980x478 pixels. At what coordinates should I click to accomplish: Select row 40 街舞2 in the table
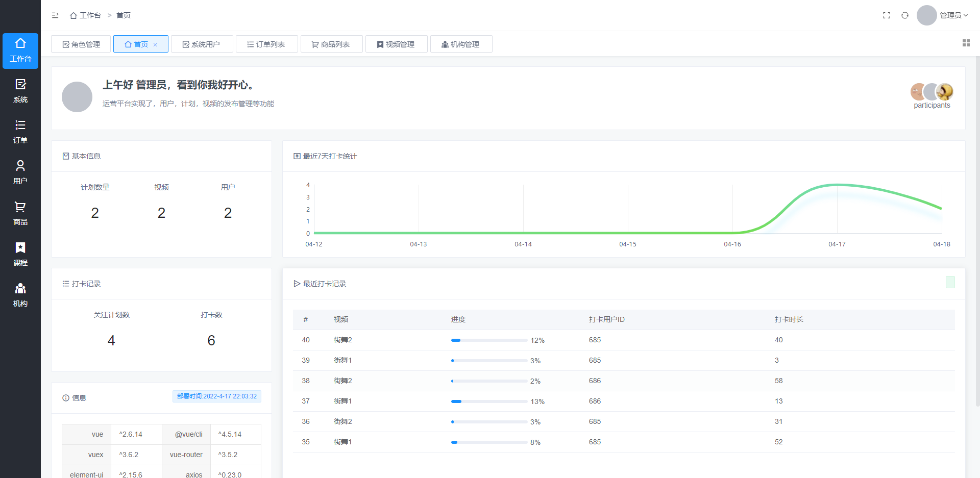coord(624,340)
